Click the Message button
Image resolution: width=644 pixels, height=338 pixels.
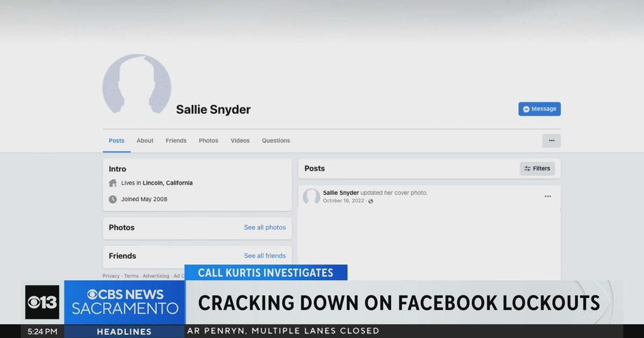539,109
